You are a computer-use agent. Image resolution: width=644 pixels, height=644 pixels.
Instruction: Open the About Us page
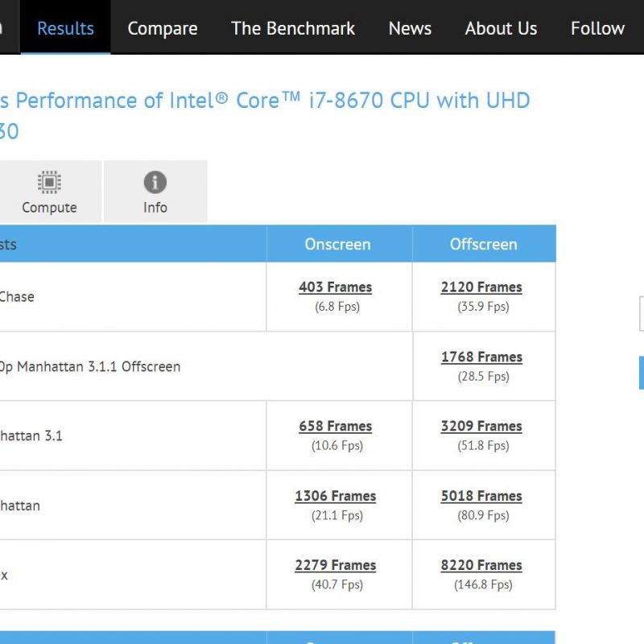(x=501, y=28)
